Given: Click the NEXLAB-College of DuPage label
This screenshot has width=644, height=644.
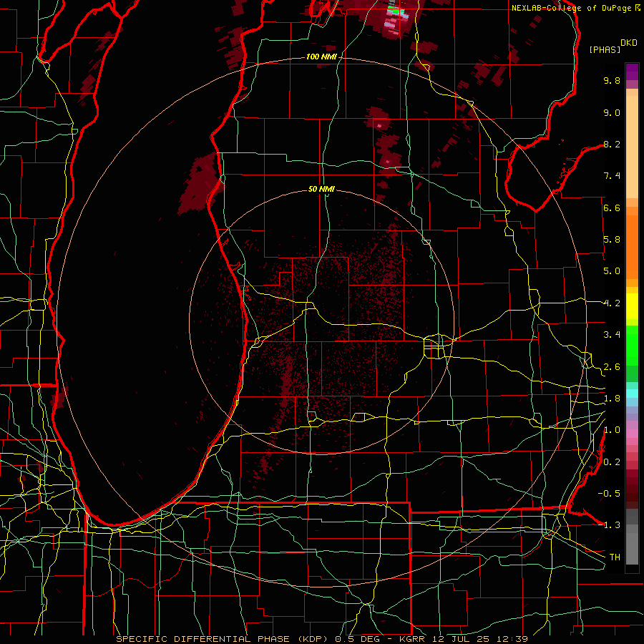Looking at the screenshot, I should [x=575, y=8].
